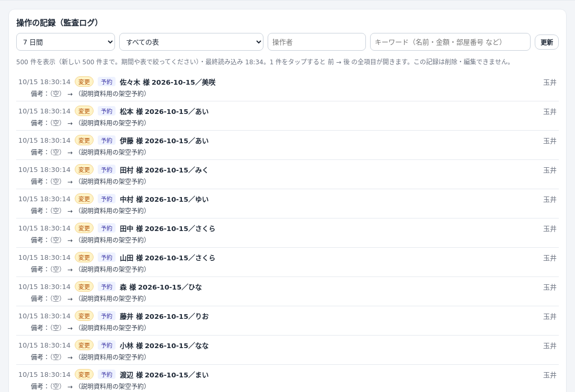Open the 7 日間 period dropdown

pos(66,42)
